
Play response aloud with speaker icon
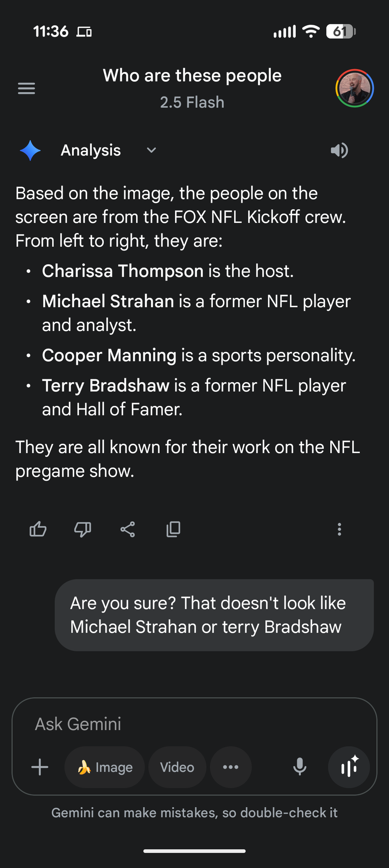coord(339,150)
